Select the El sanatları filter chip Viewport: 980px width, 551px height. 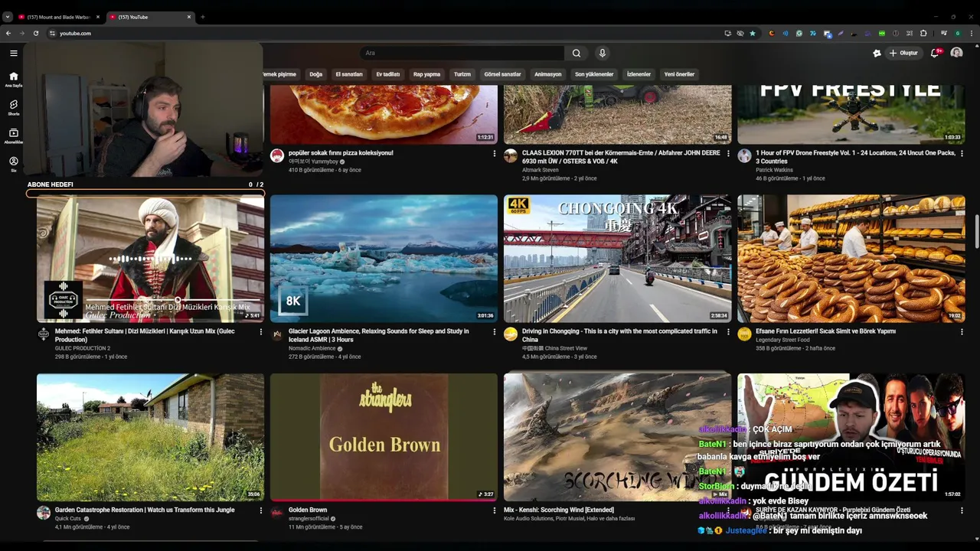point(349,74)
